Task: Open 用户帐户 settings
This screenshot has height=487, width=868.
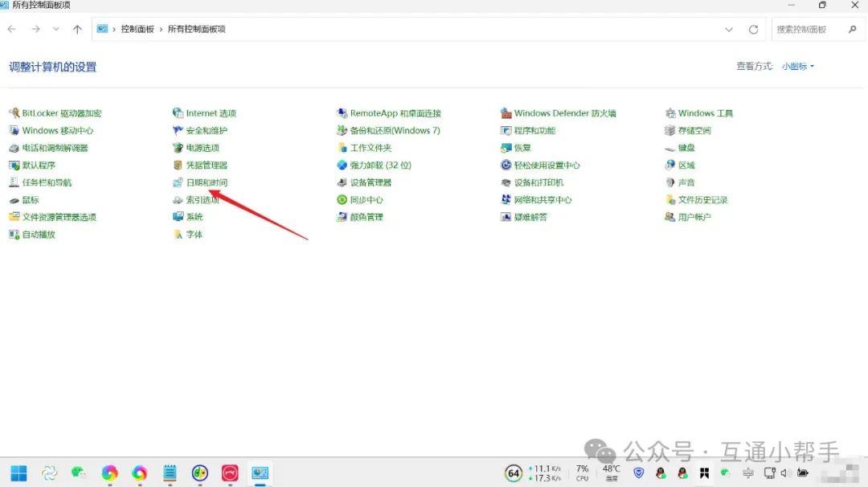Action: tap(694, 217)
